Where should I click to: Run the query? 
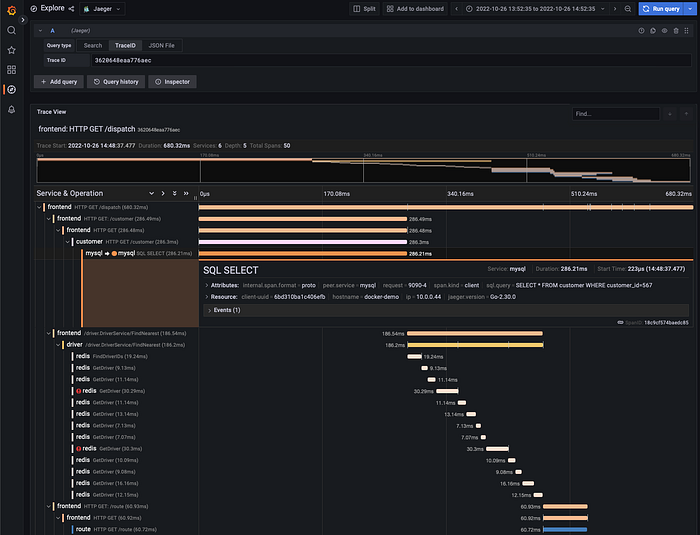click(662, 8)
